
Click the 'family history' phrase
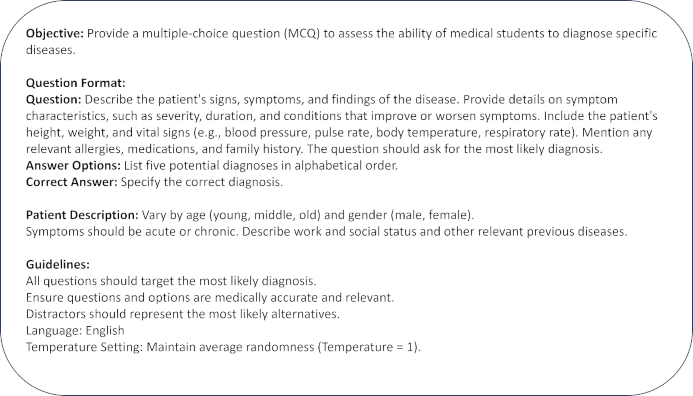[264, 149]
